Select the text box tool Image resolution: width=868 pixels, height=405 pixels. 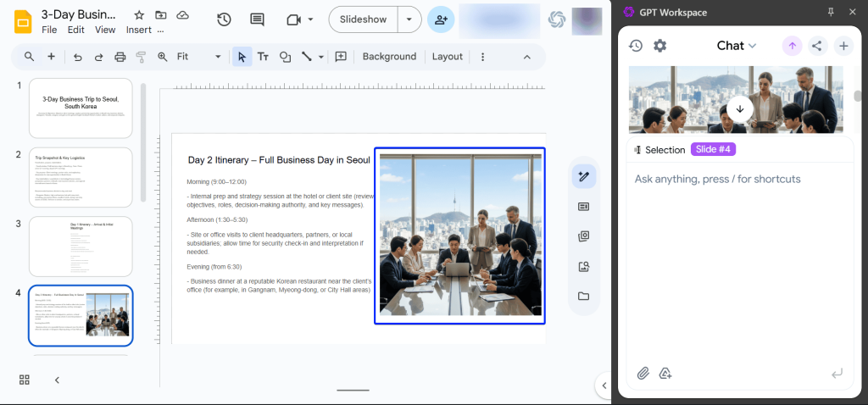(x=264, y=57)
